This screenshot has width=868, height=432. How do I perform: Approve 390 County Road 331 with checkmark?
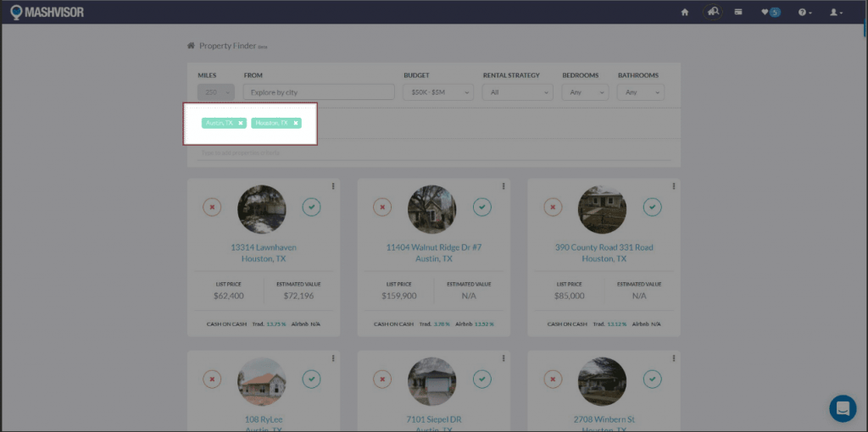click(652, 207)
